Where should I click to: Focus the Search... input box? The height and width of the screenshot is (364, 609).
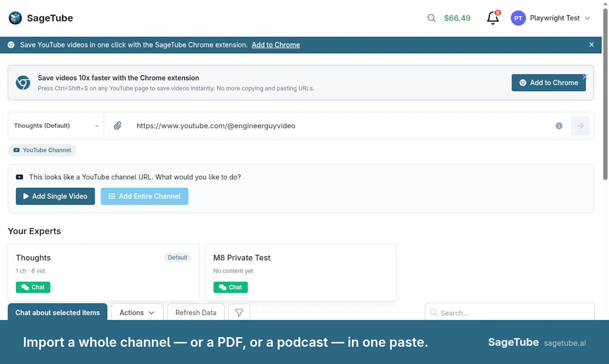tap(509, 312)
